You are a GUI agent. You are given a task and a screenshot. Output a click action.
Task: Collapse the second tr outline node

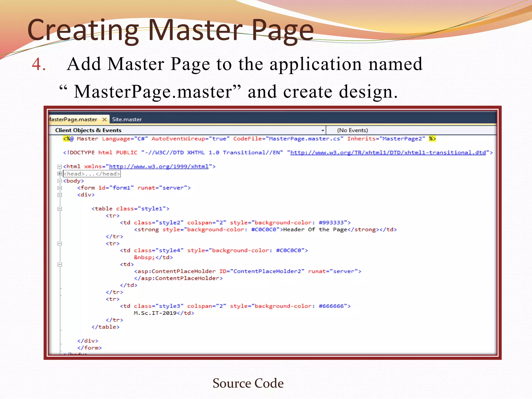pyautogui.click(x=59, y=243)
